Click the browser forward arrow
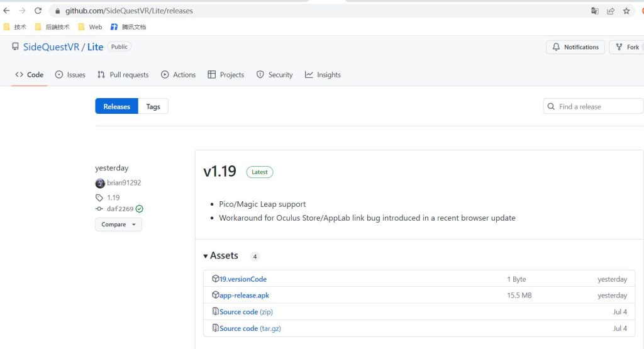Screen dimensions: 644x349 point(22,11)
